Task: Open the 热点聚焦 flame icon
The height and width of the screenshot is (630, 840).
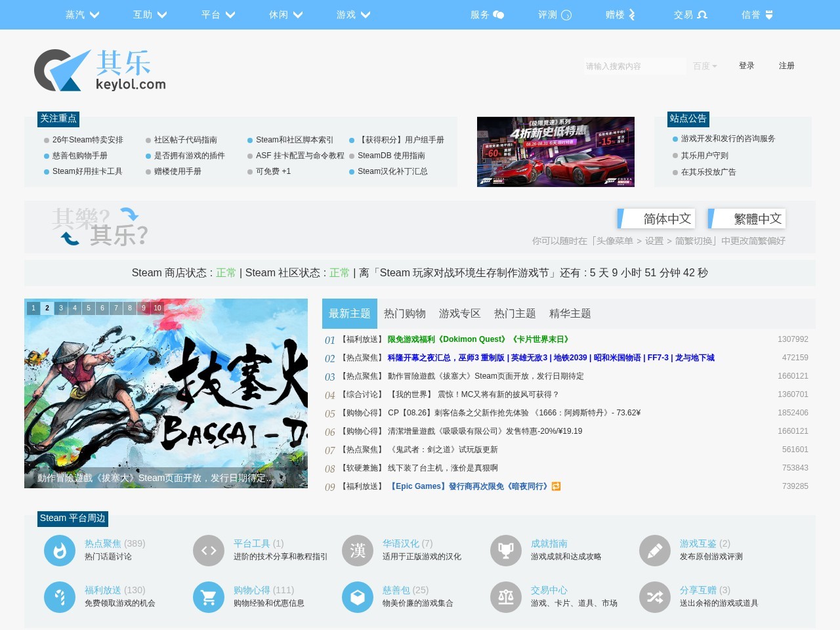Action: click(x=60, y=551)
